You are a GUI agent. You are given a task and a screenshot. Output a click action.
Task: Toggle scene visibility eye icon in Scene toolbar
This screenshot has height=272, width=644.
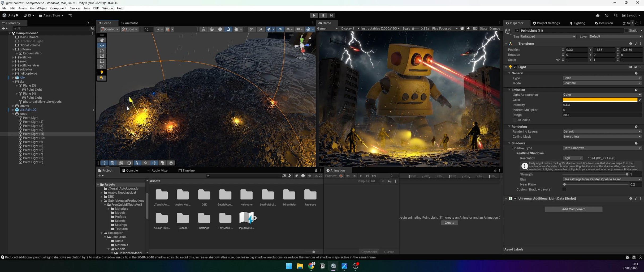pyautogui.click(x=280, y=29)
